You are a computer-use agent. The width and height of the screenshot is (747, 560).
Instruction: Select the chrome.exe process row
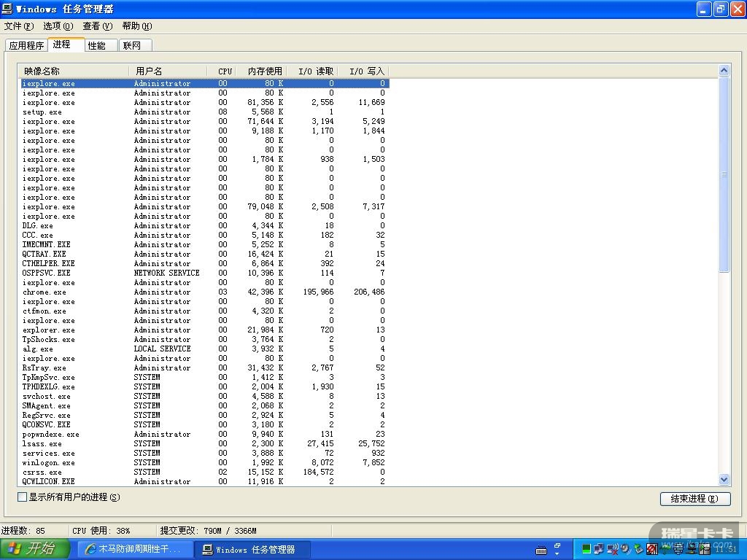click(x=205, y=292)
